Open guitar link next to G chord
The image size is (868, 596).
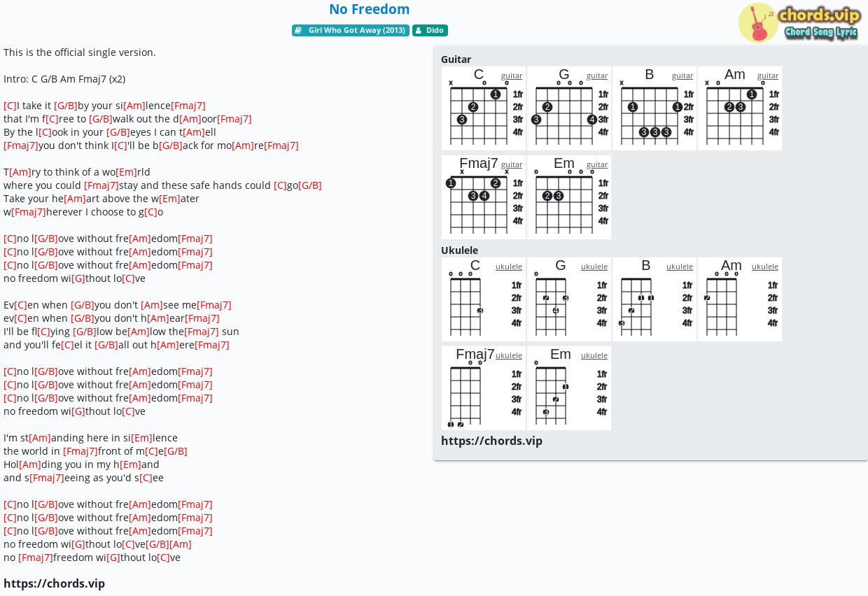597,76
